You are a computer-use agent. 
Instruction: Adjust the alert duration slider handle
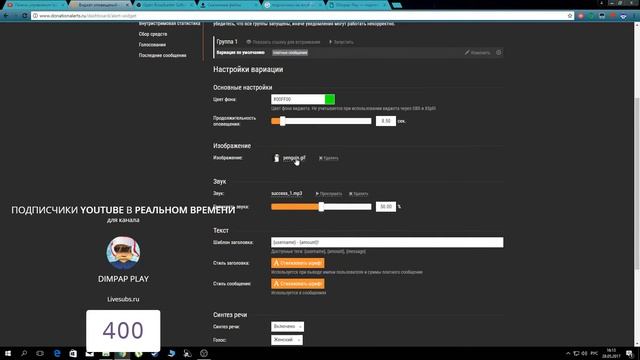[282, 121]
